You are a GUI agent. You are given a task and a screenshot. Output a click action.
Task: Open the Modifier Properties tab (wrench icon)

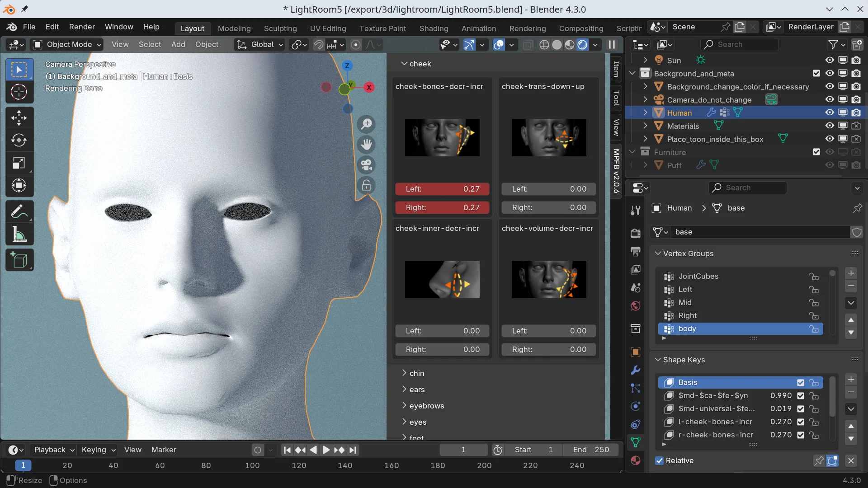(636, 370)
